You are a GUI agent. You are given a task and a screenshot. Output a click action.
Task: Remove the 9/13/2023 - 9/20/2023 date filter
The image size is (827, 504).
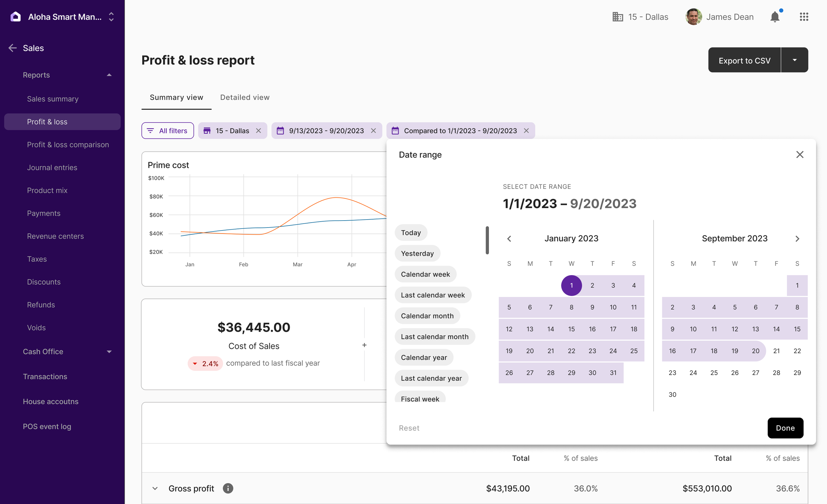[x=373, y=131]
